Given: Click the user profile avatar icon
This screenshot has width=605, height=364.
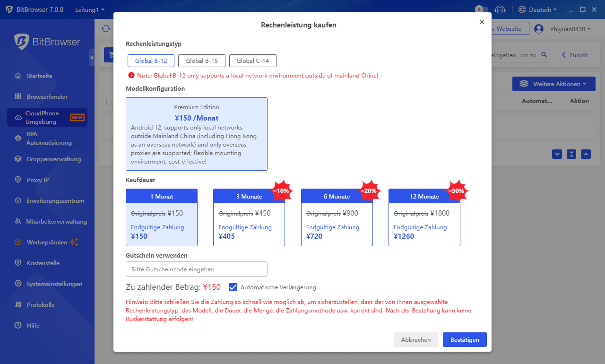Looking at the screenshot, I should (x=538, y=29).
